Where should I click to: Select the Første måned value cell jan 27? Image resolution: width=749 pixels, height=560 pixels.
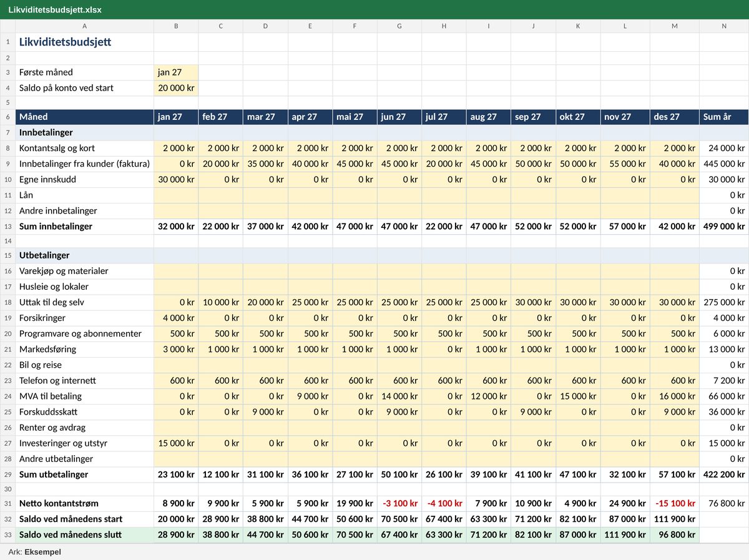click(x=176, y=72)
